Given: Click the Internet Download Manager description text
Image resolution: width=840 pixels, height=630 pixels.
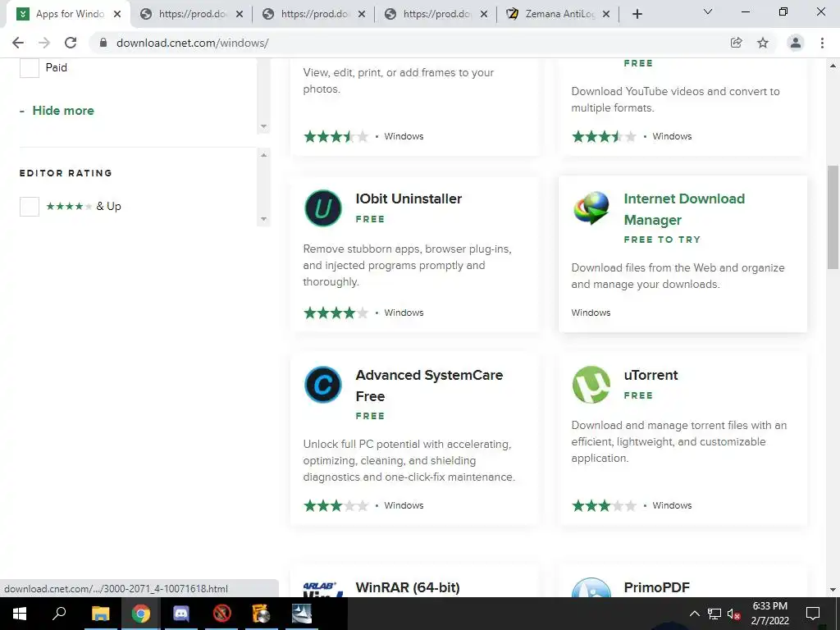Looking at the screenshot, I should pyautogui.click(x=678, y=276).
